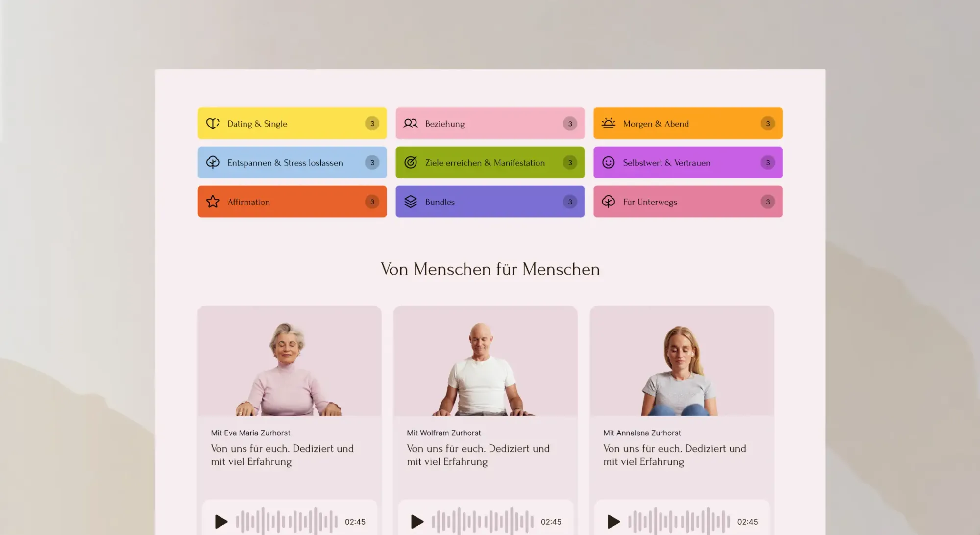Image resolution: width=980 pixels, height=535 pixels.
Task: Click 02:45 duration on Annalena's player
Action: click(748, 522)
